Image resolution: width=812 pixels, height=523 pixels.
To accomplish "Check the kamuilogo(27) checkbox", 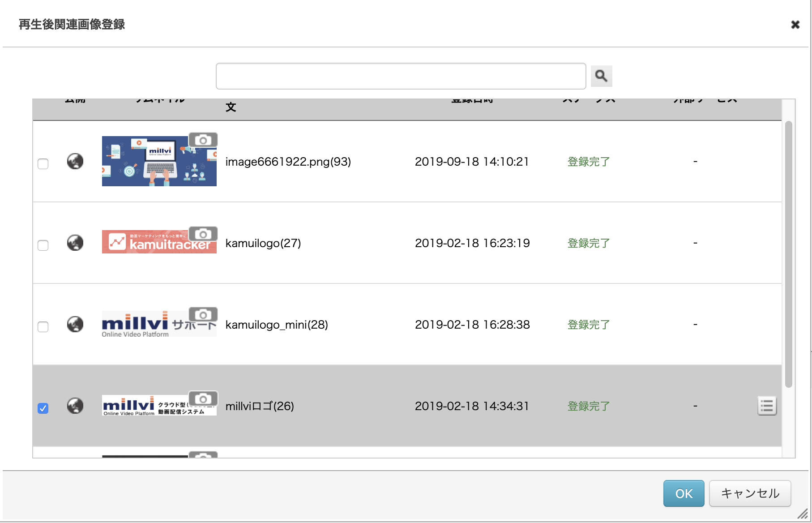I will point(43,245).
